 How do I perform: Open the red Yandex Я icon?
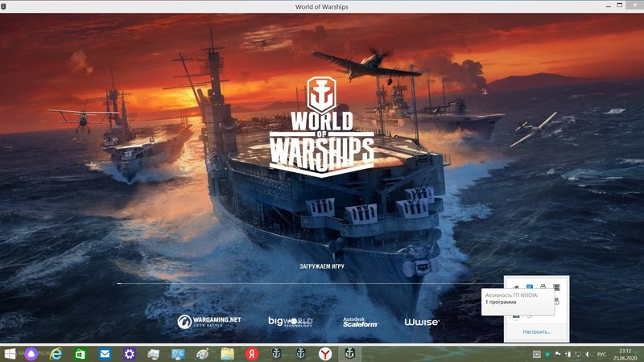252,354
